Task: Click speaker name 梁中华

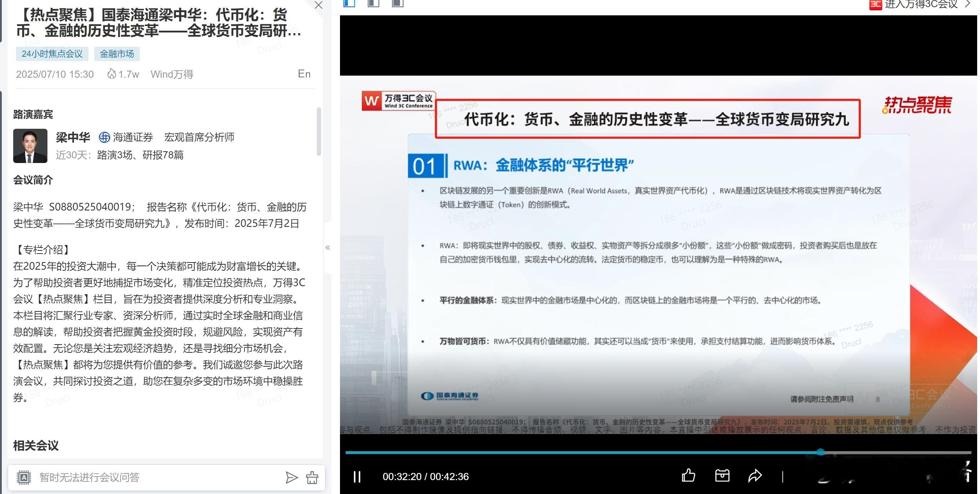Action: coord(73,137)
